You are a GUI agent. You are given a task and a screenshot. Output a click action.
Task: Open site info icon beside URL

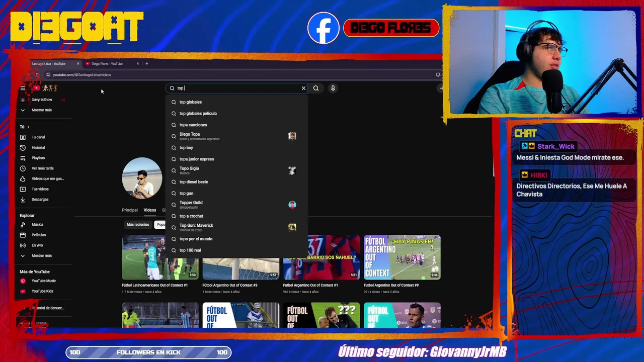point(48,74)
